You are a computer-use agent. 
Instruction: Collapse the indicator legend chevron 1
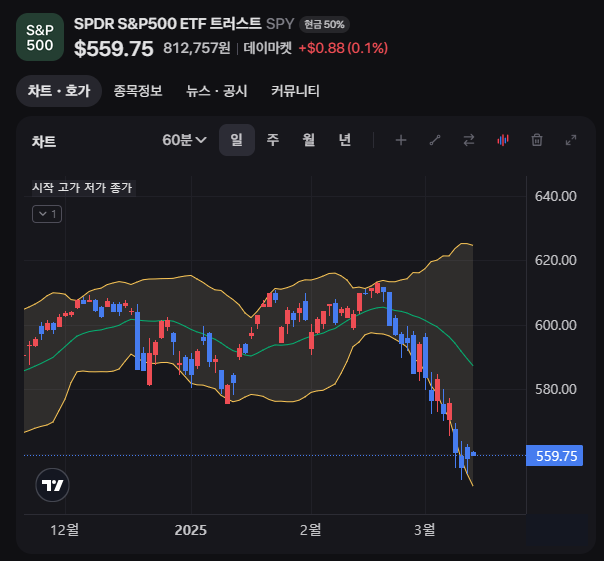(47, 214)
